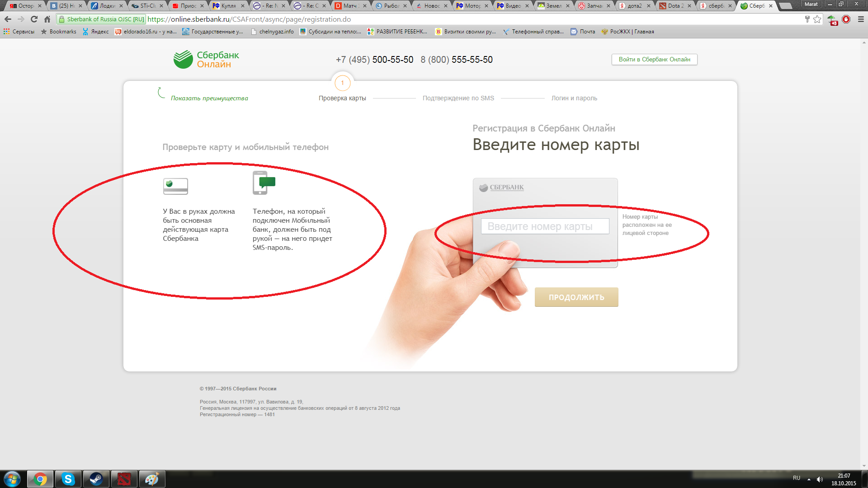Click the bank card illustration icon
The image size is (868, 488).
point(175,186)
